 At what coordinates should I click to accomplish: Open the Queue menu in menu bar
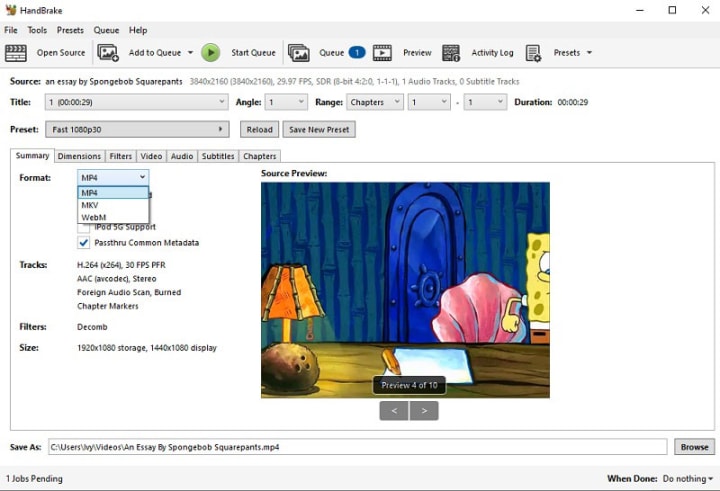coord(106,30)
